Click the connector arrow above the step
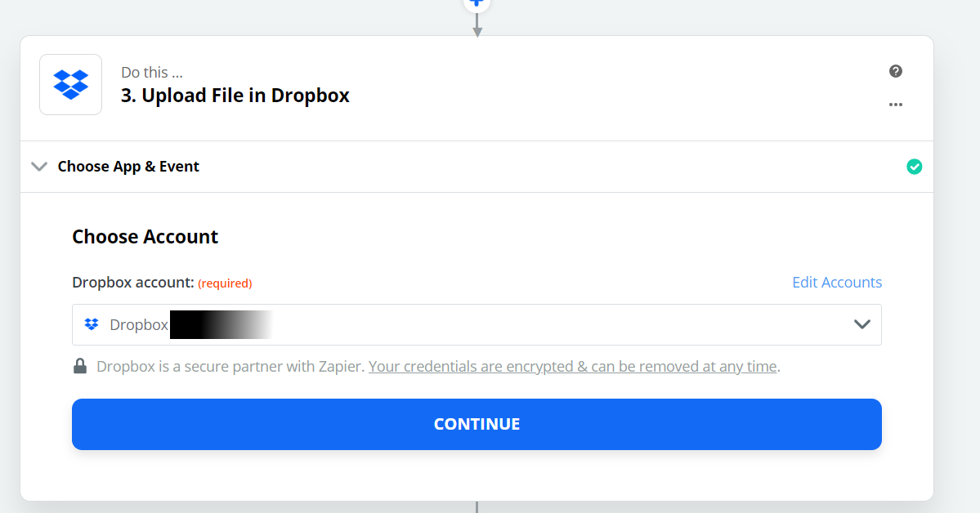 pos(477,25)
